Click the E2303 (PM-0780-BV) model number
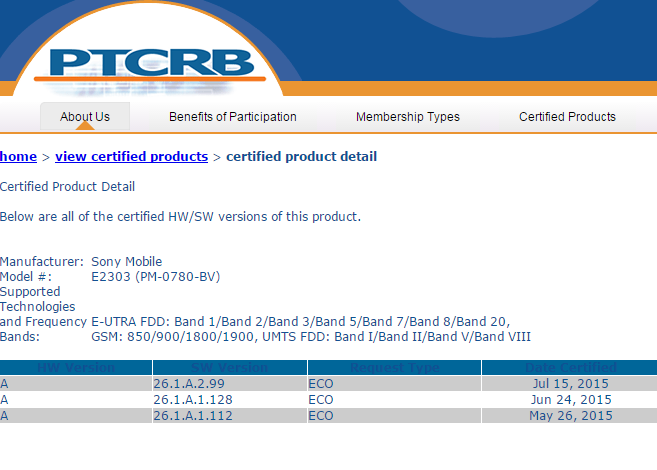Viewport: 657px width, 470px height. tap(155, 276)
